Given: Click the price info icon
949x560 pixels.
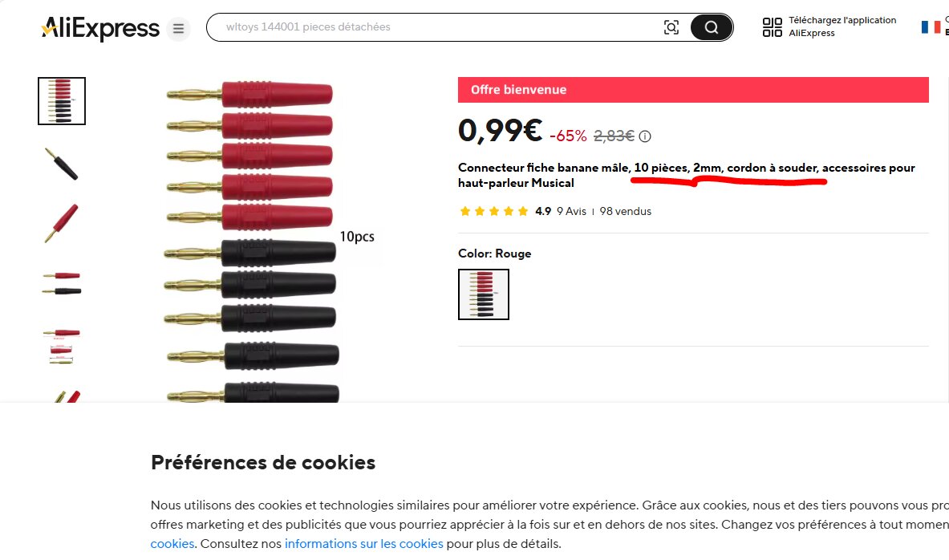Looking at the screenshot, I should coord(645,136).
